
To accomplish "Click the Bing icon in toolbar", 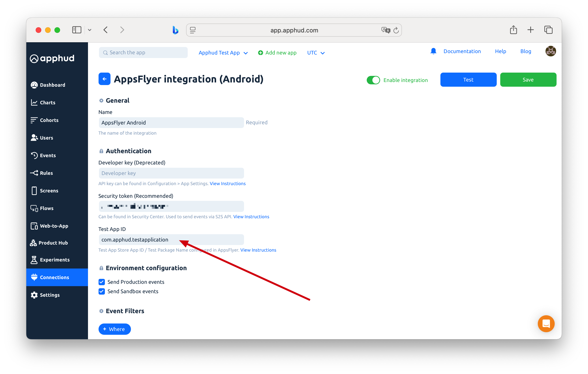I will (175, 30).
